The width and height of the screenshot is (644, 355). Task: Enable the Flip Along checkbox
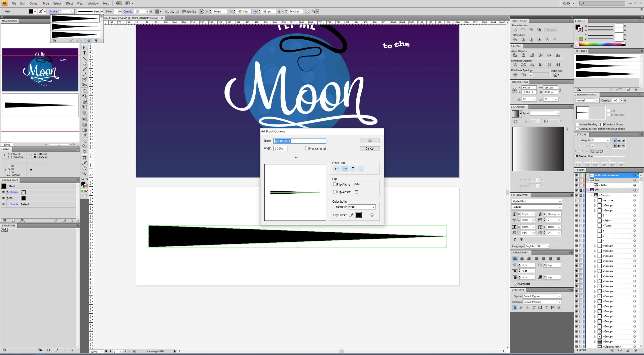click(x=335, y=184)
